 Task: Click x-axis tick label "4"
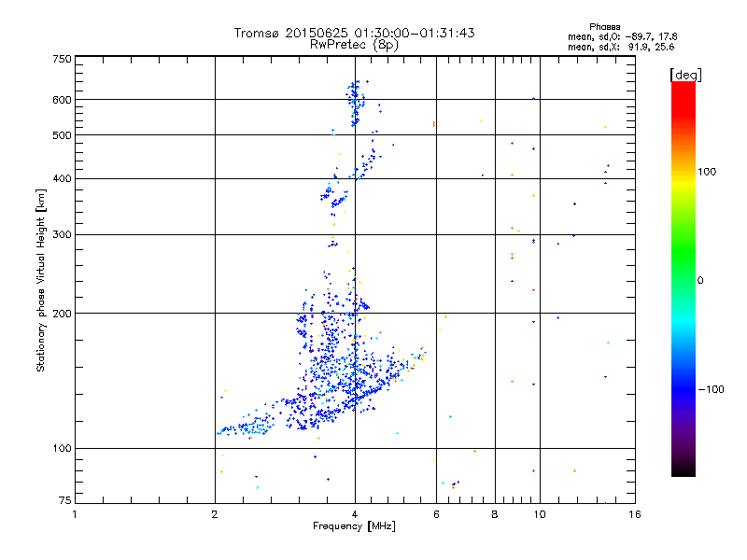point(355,514)
